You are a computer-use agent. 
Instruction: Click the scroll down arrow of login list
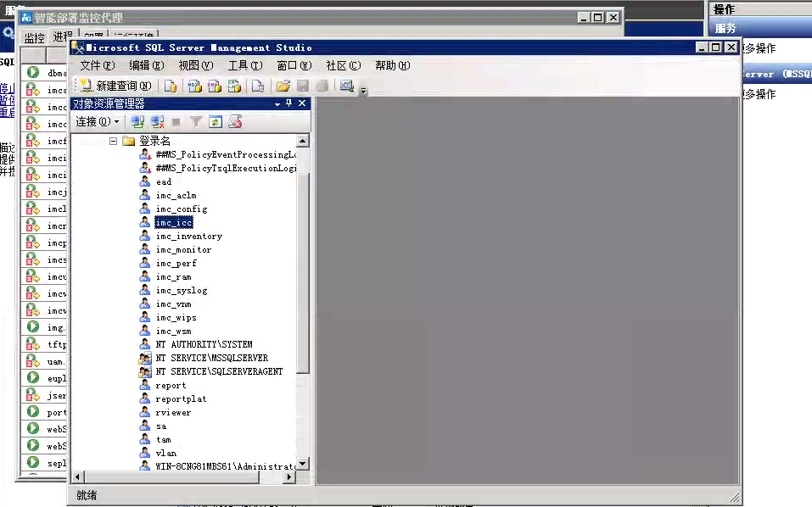303,463
